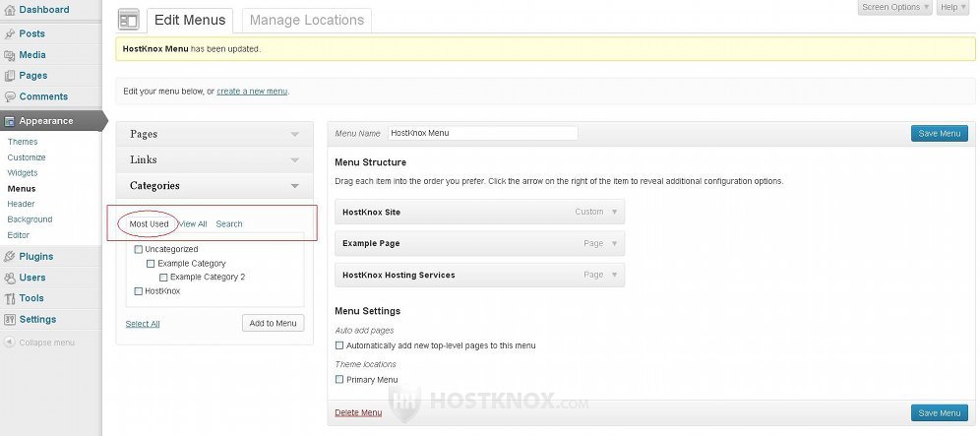Expand HostKnox Site menu item options
This screenshot has width=980, height=436.
coord(614,212)
